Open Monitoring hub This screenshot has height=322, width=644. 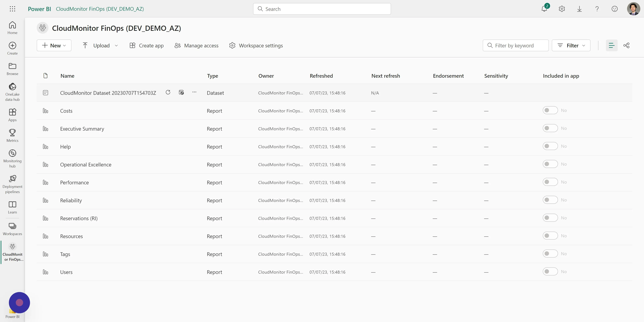tap(12, 159)
